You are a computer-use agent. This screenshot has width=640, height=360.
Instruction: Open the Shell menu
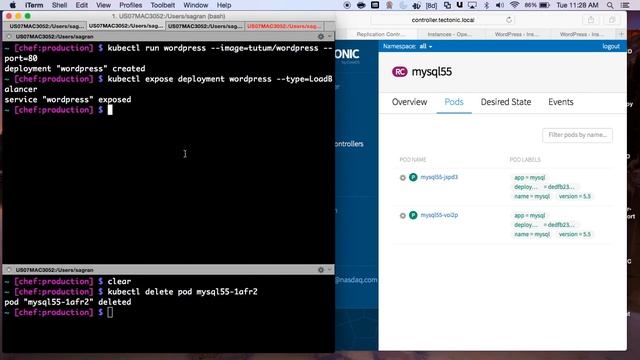point(60,5)
